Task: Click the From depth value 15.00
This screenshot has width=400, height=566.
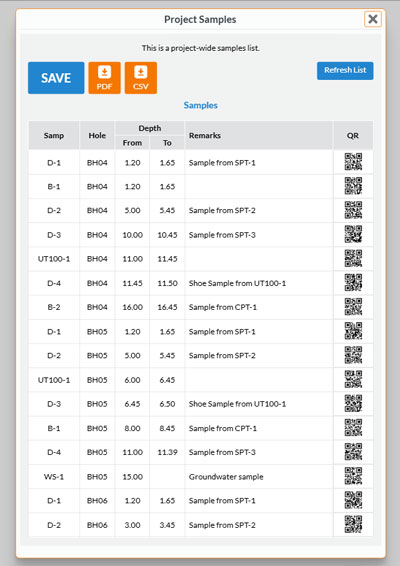Action: (132, 476)
